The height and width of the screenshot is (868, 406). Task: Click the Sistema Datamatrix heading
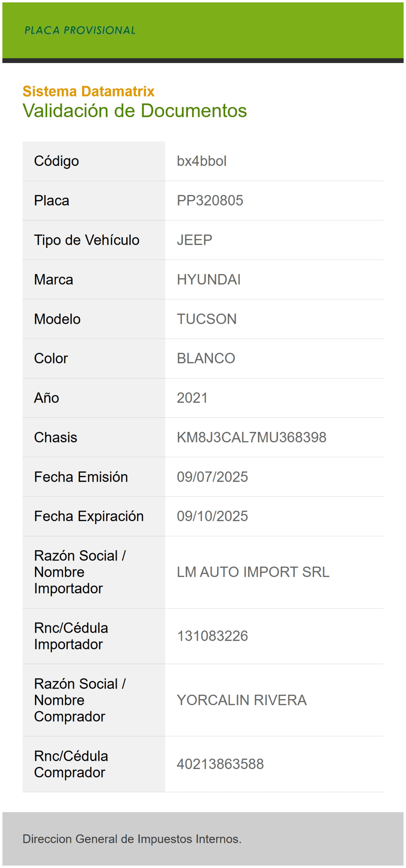tap(88, 91)
